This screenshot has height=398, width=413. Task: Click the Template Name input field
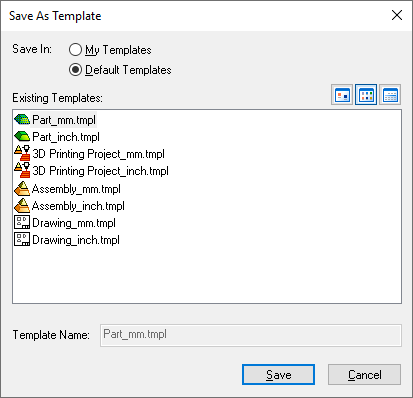[x=251, y=335]
